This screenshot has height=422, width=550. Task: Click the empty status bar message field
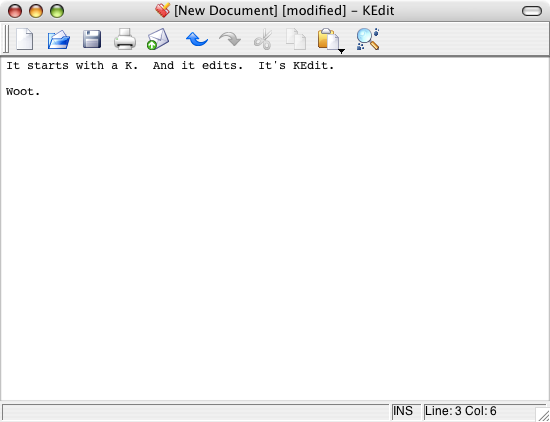tap(196, 411)
